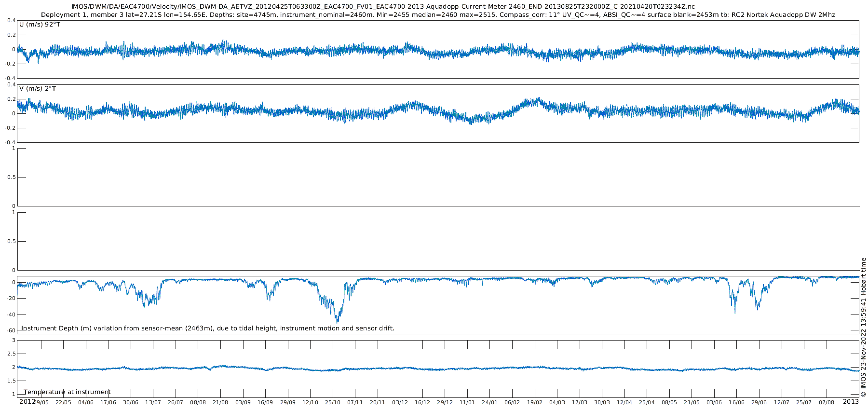Select the 'V (m/s) 2°T' panel label
868x410 pixels.
coord(38,89)
